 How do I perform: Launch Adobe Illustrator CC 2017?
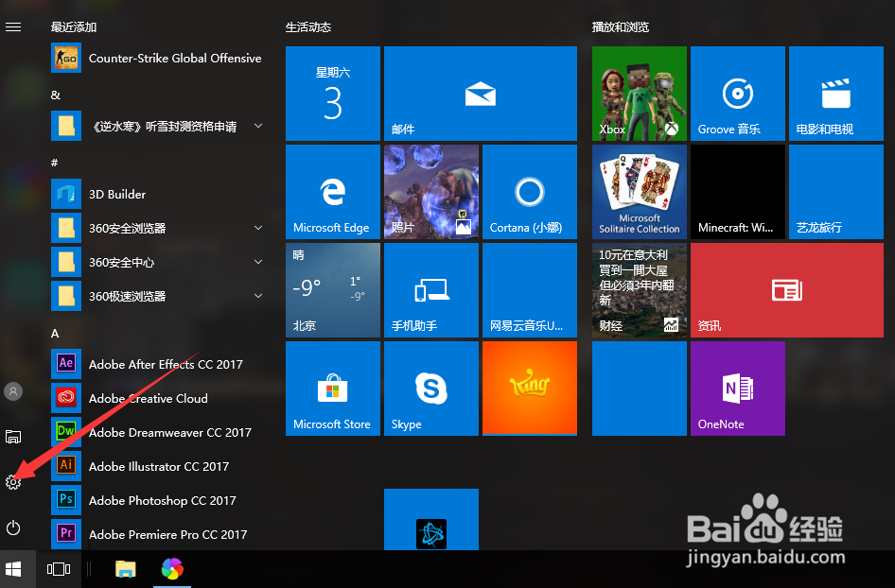[x=157, y=466]
